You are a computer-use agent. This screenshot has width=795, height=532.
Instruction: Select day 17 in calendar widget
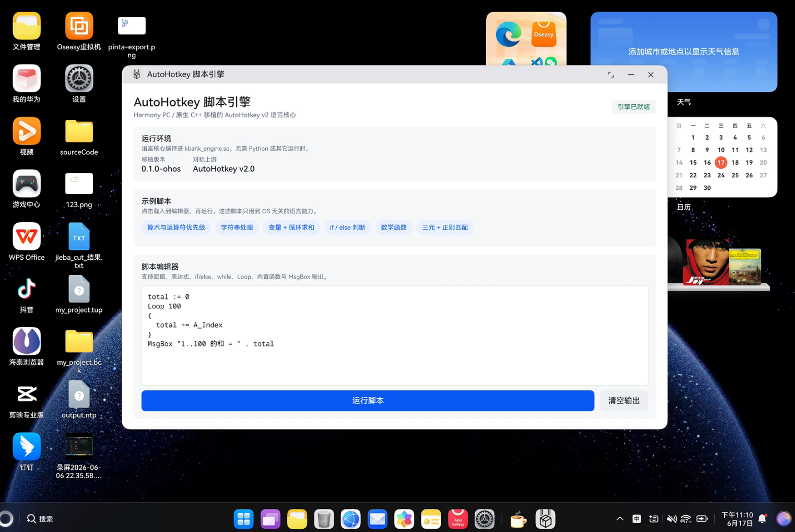point(721,162)
